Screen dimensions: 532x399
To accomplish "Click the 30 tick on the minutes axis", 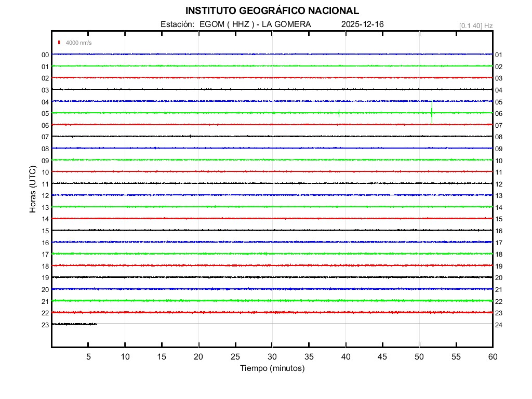I will pyautogui.click(x=272, y=357).
